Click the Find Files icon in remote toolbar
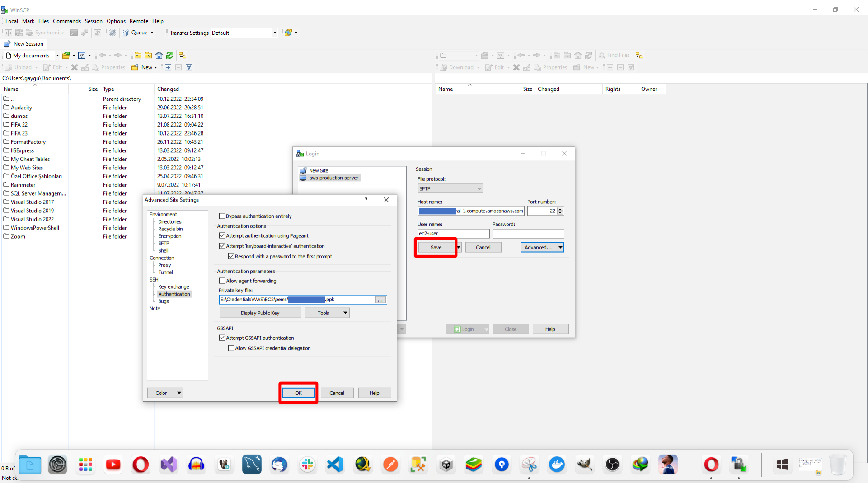Viewport: 868px width, 488px height. click(x=601, y=55)
